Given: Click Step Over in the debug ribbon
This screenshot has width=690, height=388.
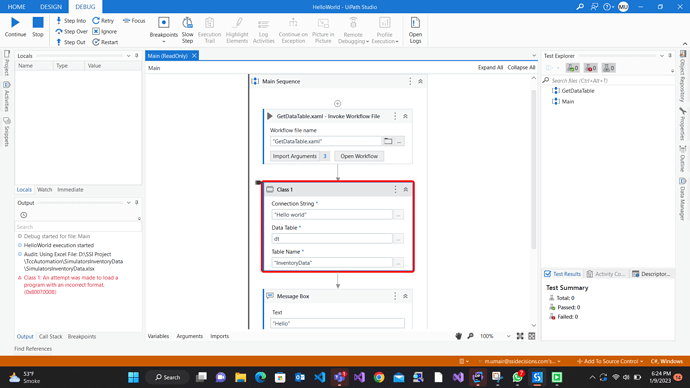Looking at the screenshot, I should (71, 32).
